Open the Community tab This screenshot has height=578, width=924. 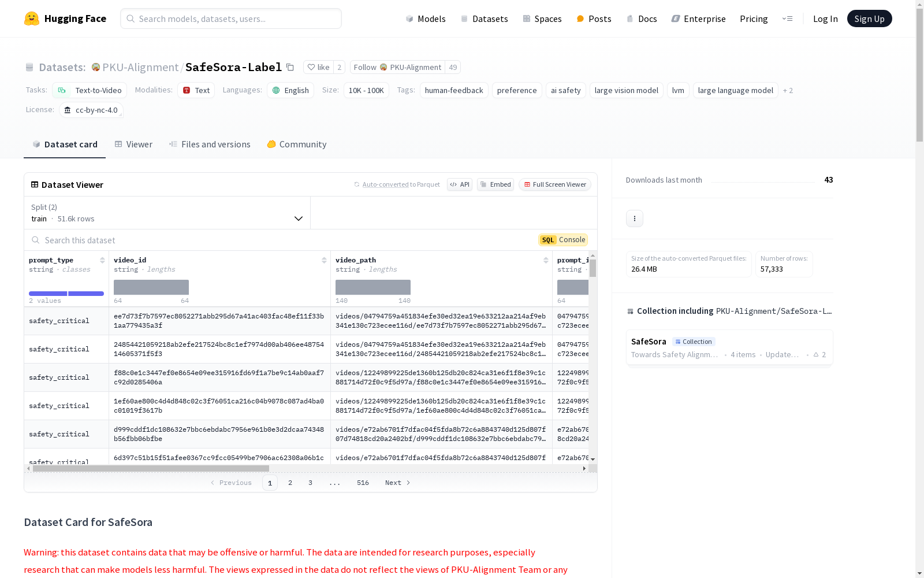pos(297,144)
